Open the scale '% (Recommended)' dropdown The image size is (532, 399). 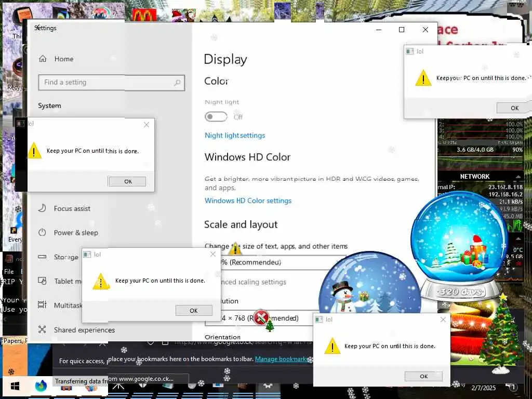(x=275, y=262)
